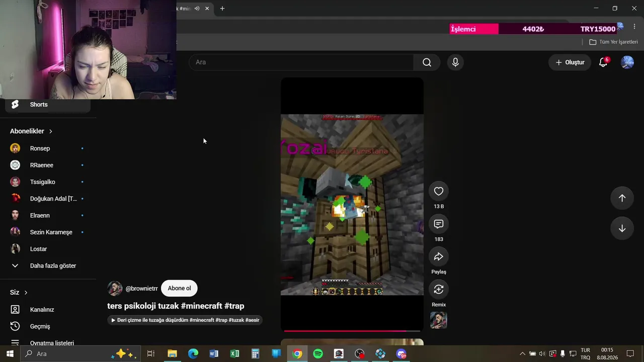
Task: Skip to next Short with down arrow
Action: (x=622, y=228)
